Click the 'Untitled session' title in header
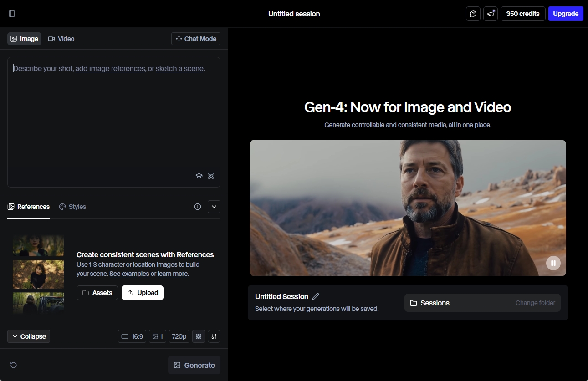Screen dimensions: 588x381 click(294, 14)
